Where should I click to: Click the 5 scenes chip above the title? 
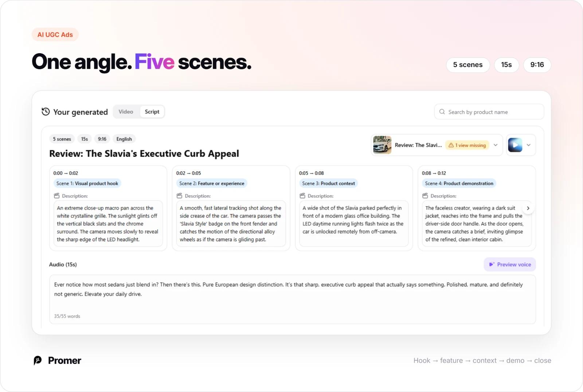click(x=62, y=139)
